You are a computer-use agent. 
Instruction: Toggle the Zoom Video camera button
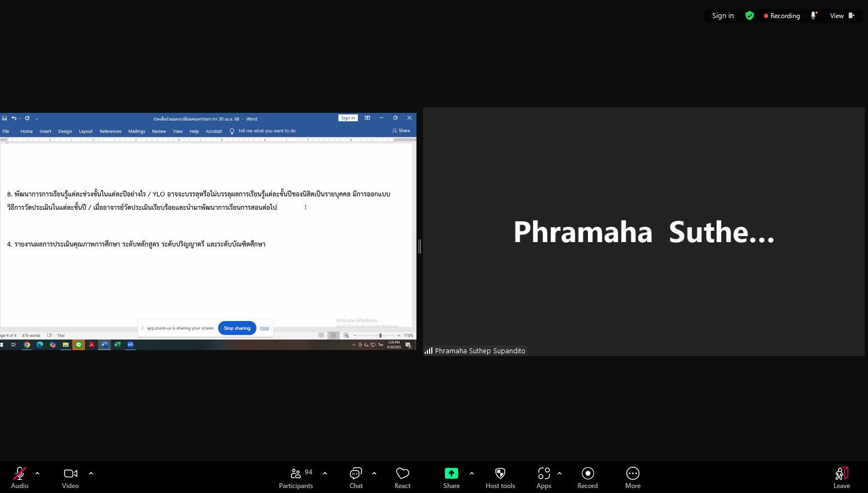click(x=70, y=477)
